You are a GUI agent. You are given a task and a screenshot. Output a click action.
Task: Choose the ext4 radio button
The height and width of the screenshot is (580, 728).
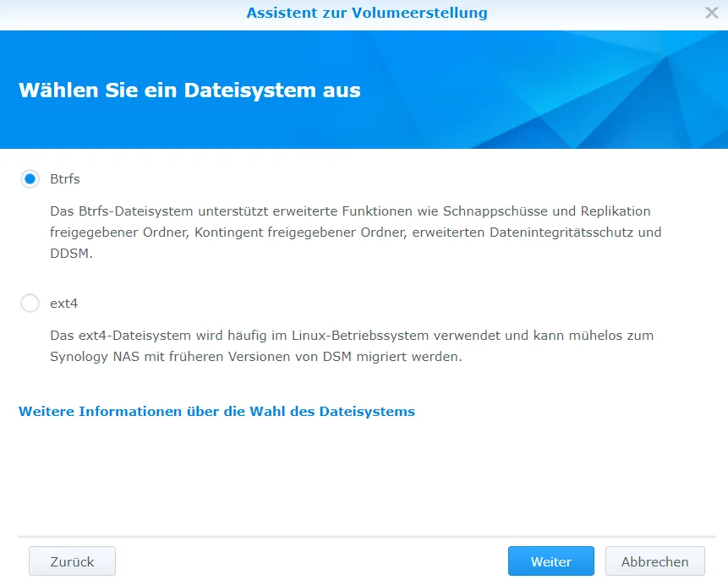click(x=30, y=304)
